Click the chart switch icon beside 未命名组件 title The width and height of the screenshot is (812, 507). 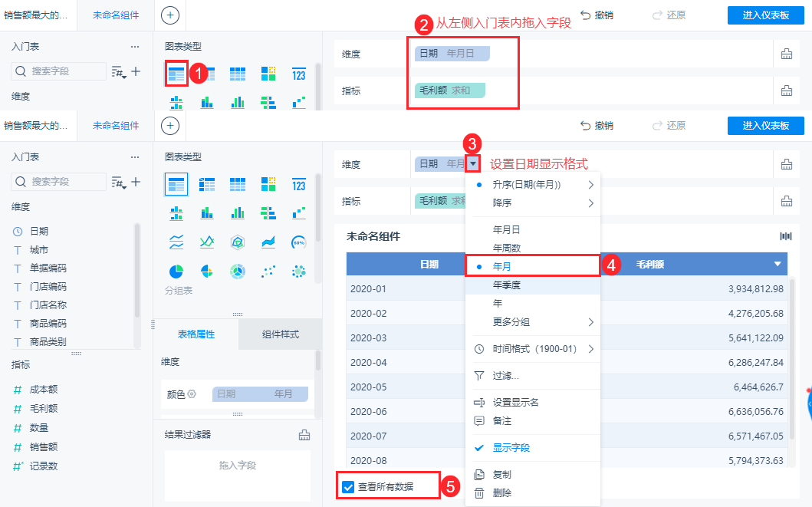(786, 237)
